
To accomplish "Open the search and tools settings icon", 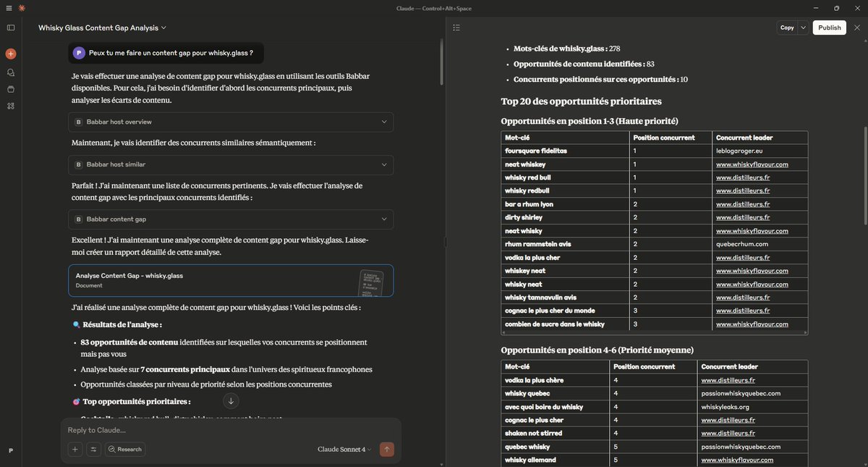I will (93, 450).
